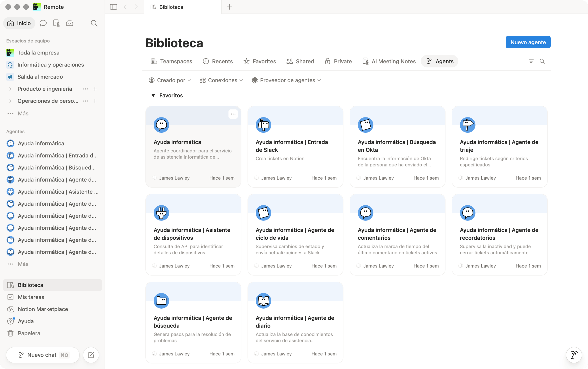Viewport: 588px width, 369px height.
Task: Click the Nuevo agente button
Action: [528, 42]
